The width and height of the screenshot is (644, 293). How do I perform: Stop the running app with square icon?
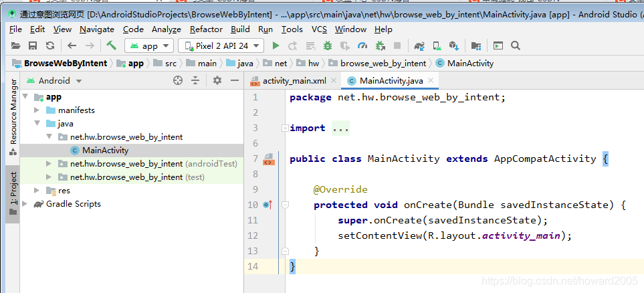click(x=397, y=45)
